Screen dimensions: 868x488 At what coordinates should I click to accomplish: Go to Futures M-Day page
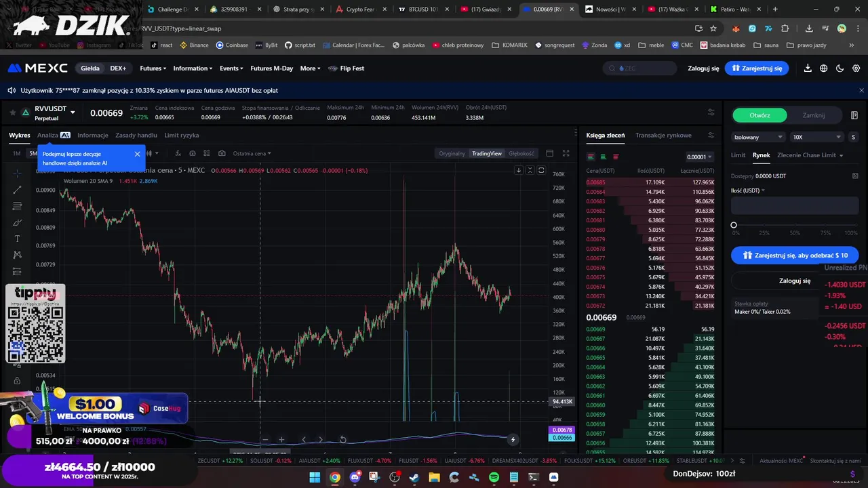tap(271, 68)
